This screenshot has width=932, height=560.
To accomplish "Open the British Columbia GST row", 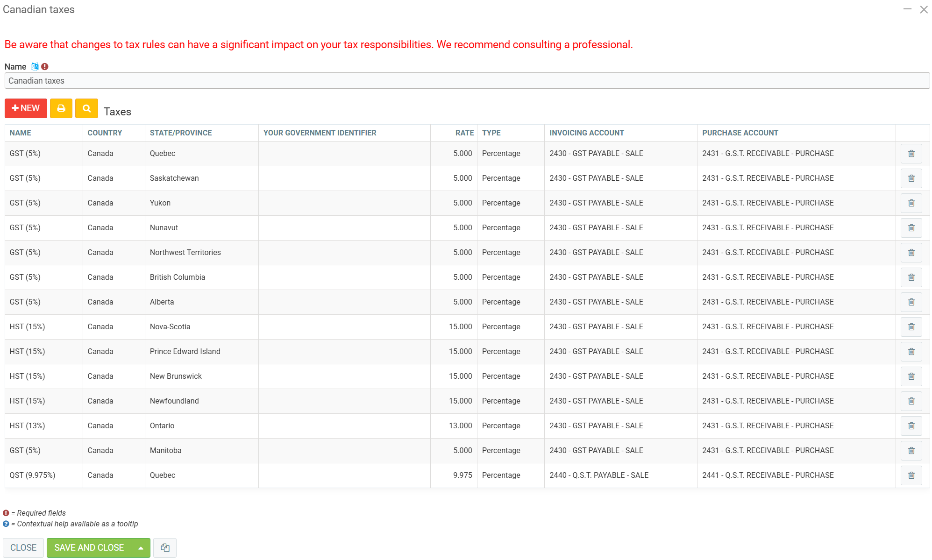I will coord(178,277).
